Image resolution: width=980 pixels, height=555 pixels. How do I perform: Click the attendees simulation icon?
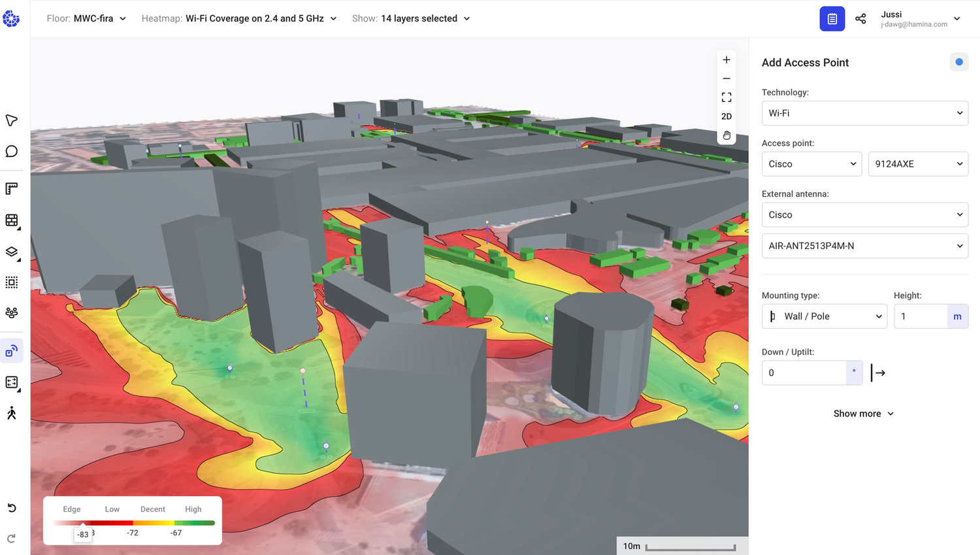point(11,312)
